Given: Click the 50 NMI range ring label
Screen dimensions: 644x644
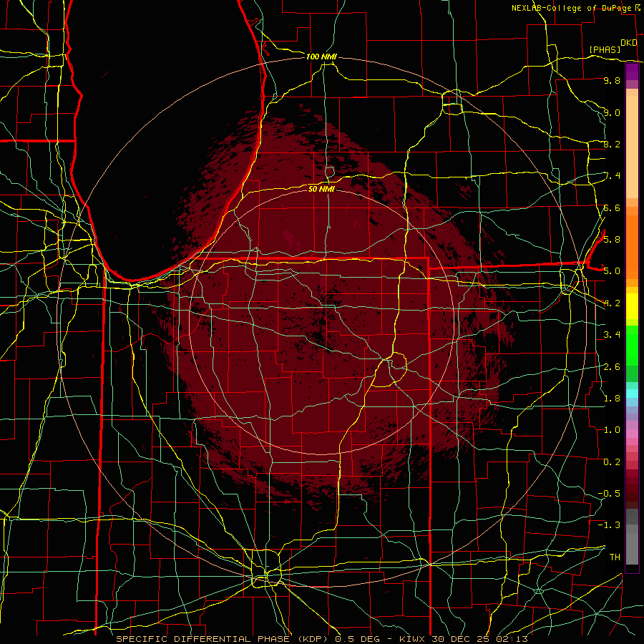Looking at the screenshot, I should coord(321,189).
